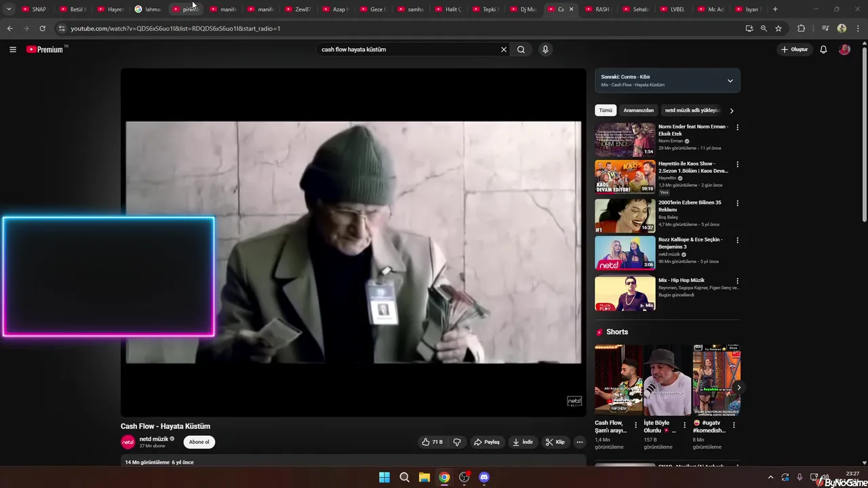Open OBS Studio from taskbar

tap(464, 477)
